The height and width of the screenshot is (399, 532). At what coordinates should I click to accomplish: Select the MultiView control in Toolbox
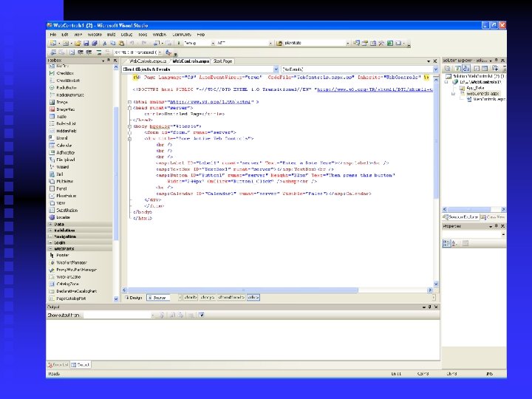pos(61,181)
